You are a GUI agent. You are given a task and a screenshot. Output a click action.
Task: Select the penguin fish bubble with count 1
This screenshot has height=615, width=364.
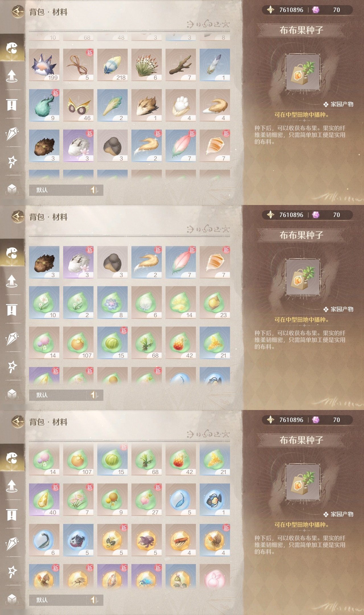click(215, 500)
